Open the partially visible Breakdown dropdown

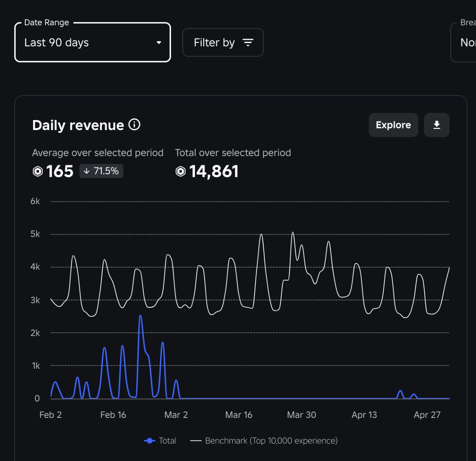click(x=464, y=42)
